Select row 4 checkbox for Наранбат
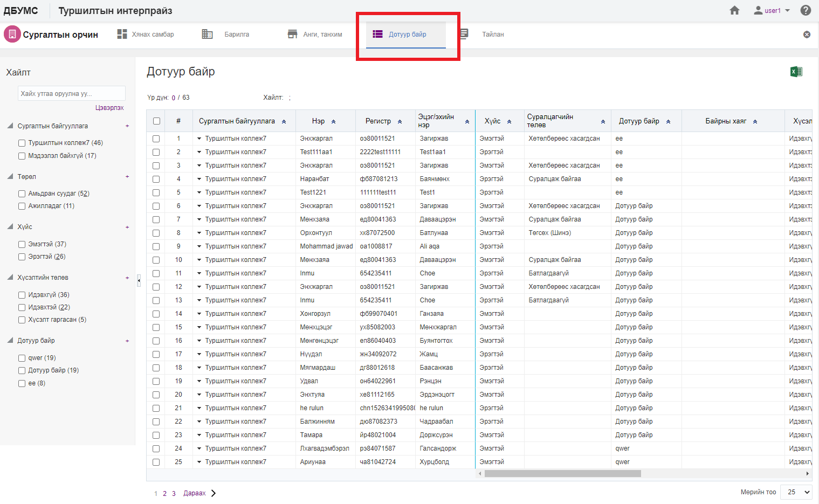Image resolution: width=819 pixels, height=504 pixels. click(x=156, y=179)
